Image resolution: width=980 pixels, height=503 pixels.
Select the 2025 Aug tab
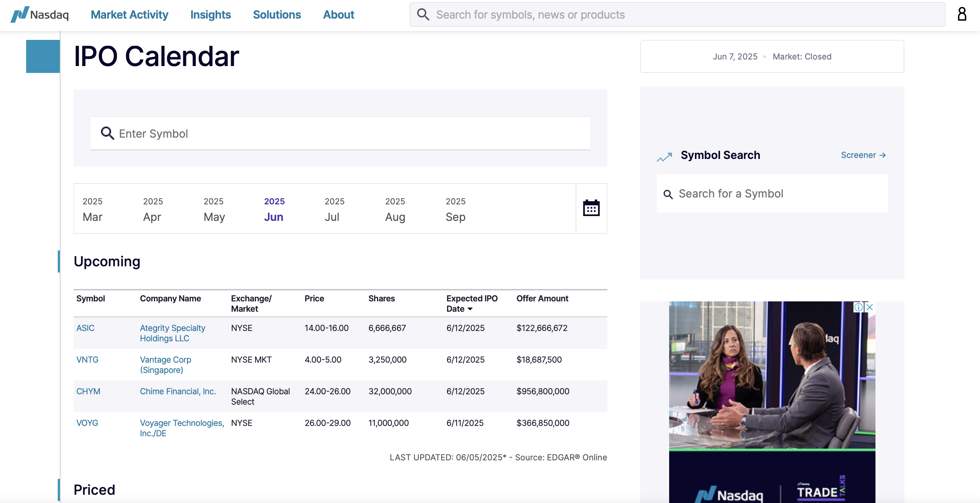click(x=395, y=209)
